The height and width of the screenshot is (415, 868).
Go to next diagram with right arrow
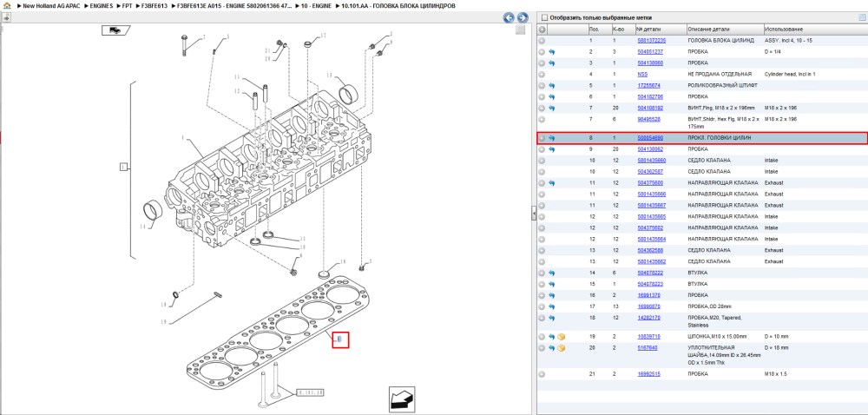click(x=522, y=17)
